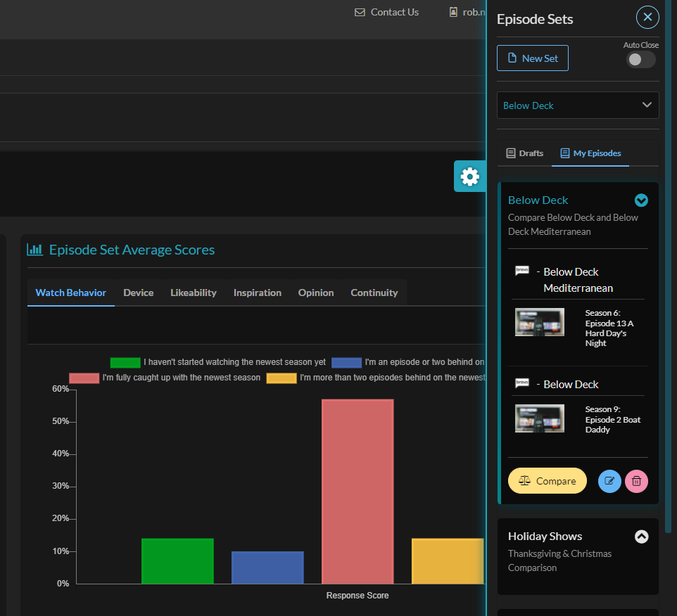Click the panel's vertical scrollbar

tap(668, 267)
